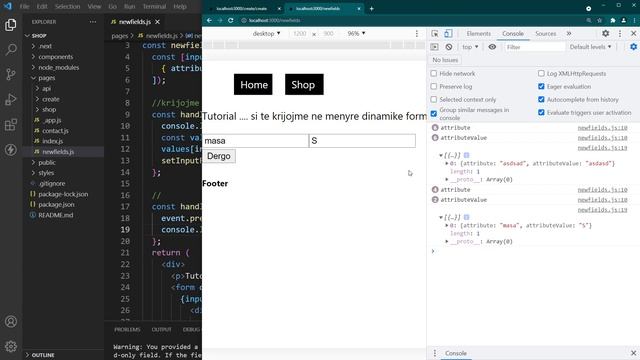Open the Terminal menu

coord(154,7)
